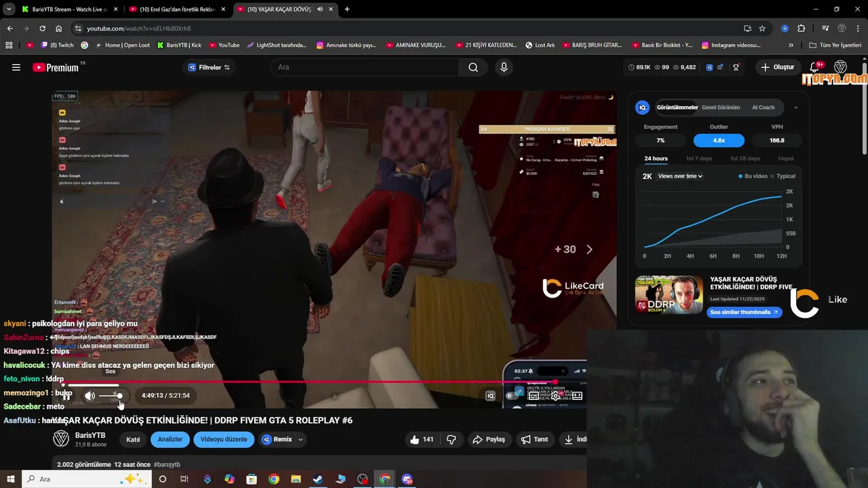Create content with Oluştur button
868x488 pixels.
coord(778,67)
